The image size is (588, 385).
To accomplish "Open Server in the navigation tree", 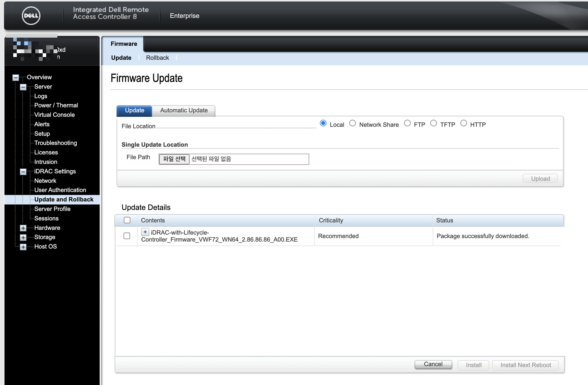I will tap(43, 87).
